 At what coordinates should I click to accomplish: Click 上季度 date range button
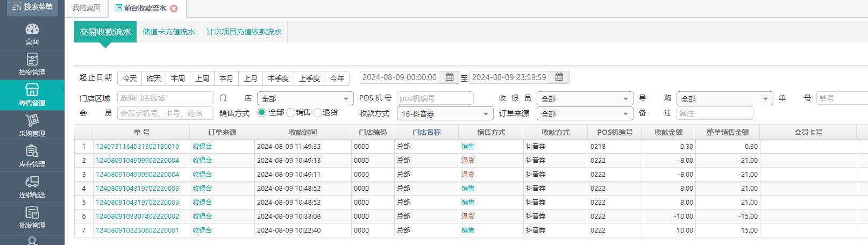[x=309, y=78]
